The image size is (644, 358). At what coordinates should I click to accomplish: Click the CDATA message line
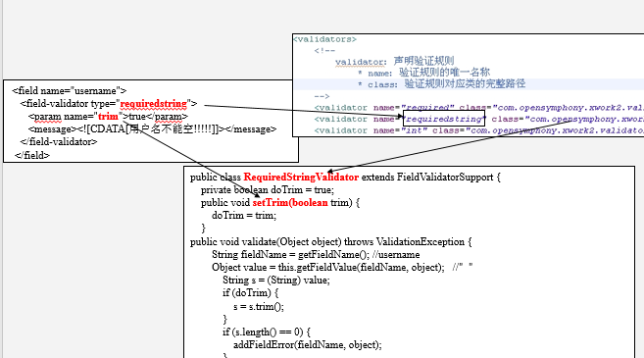click(x=152, y=129)
